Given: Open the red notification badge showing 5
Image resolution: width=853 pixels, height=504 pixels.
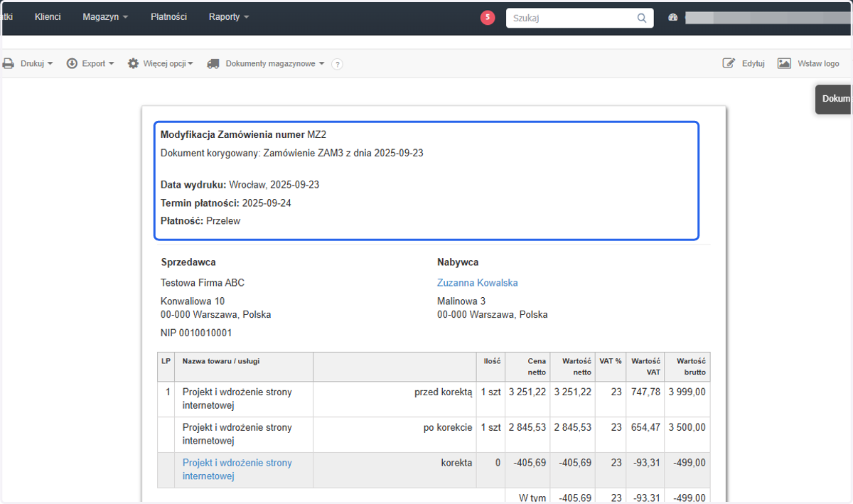Looking at the screenshot, I should pyautogui.click(x=488, y=18).
